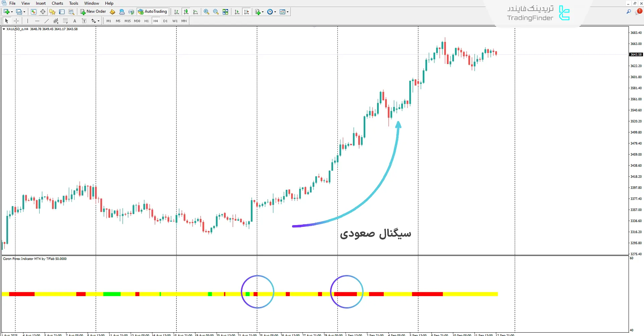This screenshot has width=644, height=336.
Task: Select the Draw Horizontal Line tool
Action: point(37,21)
